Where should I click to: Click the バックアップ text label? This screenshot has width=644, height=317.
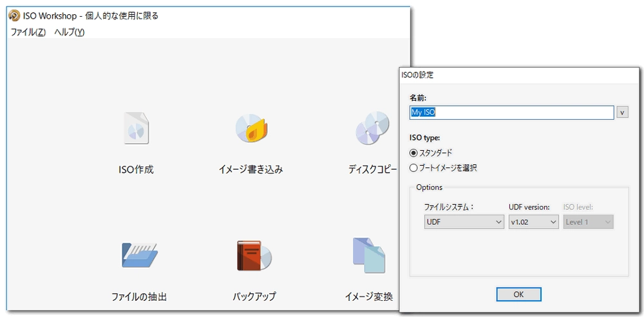pos(254,297)
